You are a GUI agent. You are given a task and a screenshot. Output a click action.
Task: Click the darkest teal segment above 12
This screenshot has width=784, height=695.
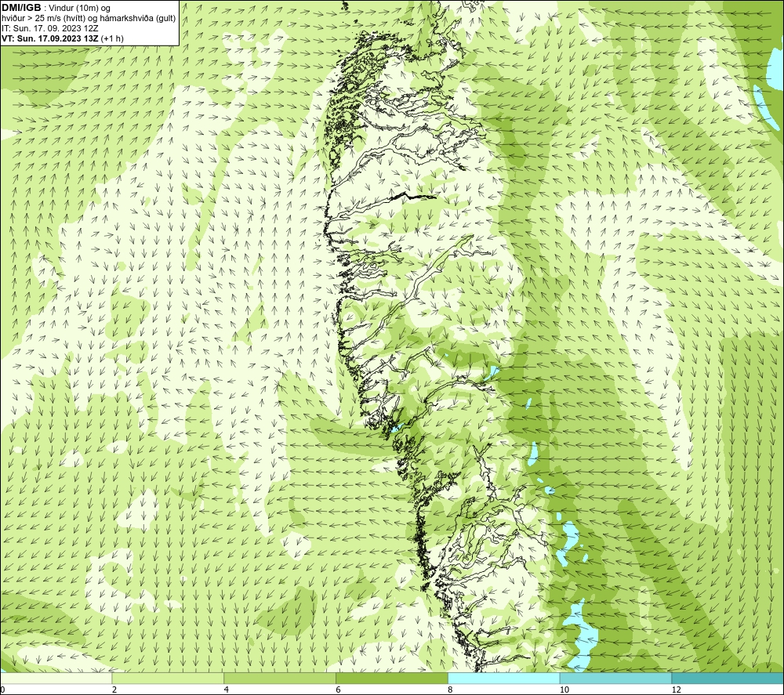coord(728,678)
